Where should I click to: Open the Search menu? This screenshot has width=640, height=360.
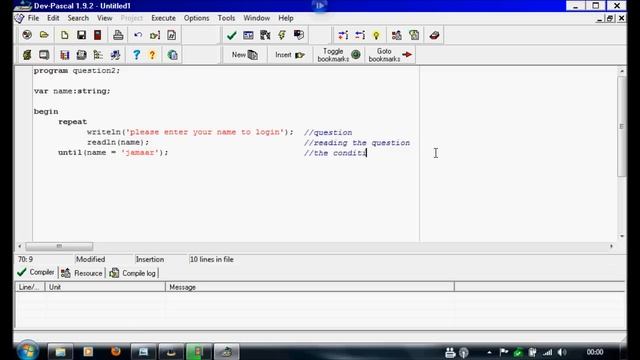[x=78, y=18]
